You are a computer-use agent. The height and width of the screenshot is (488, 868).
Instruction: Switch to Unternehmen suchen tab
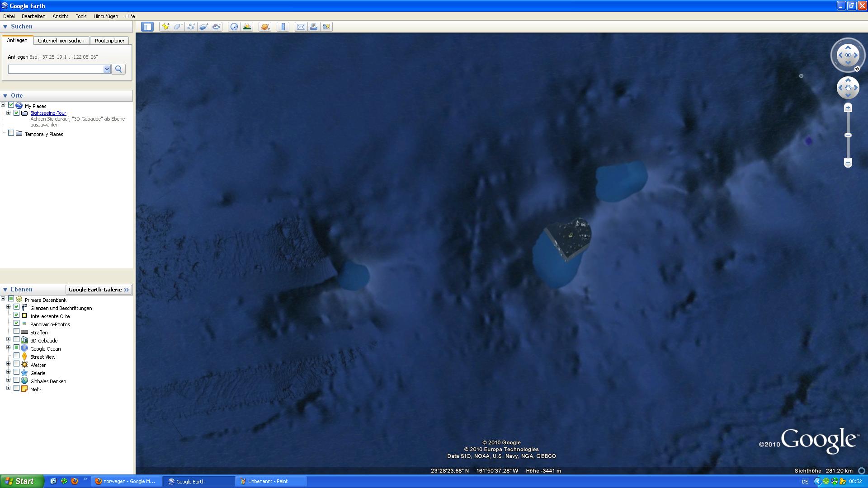pyautogui.click(x=61, y=41)
